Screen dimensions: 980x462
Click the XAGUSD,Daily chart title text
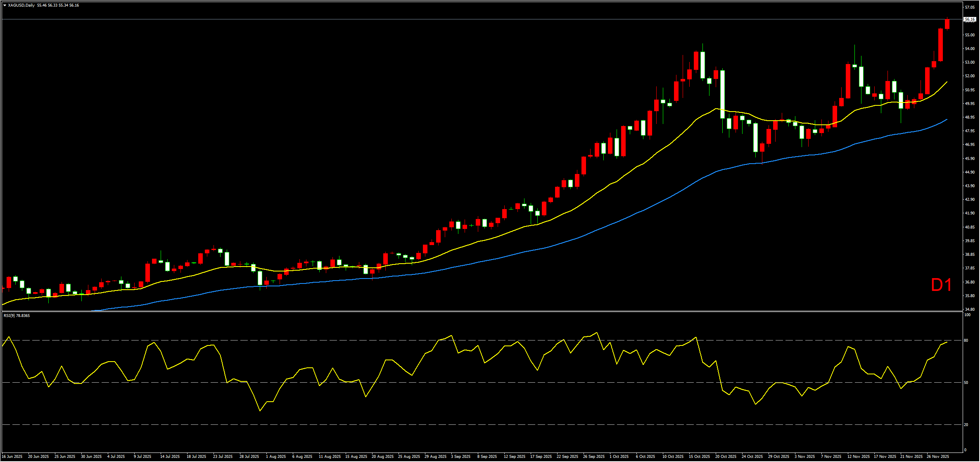21,5
